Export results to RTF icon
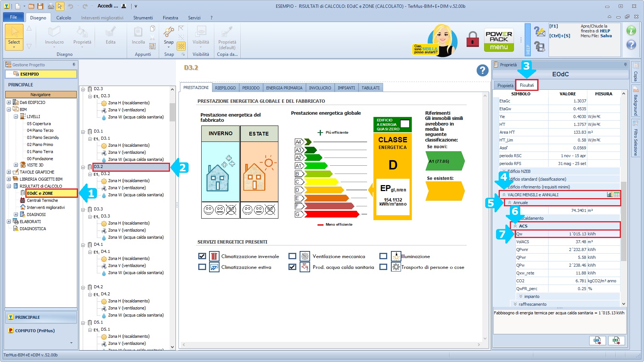Image resolution: width=644 pixels, height=362 pixels. coord(597,340)
